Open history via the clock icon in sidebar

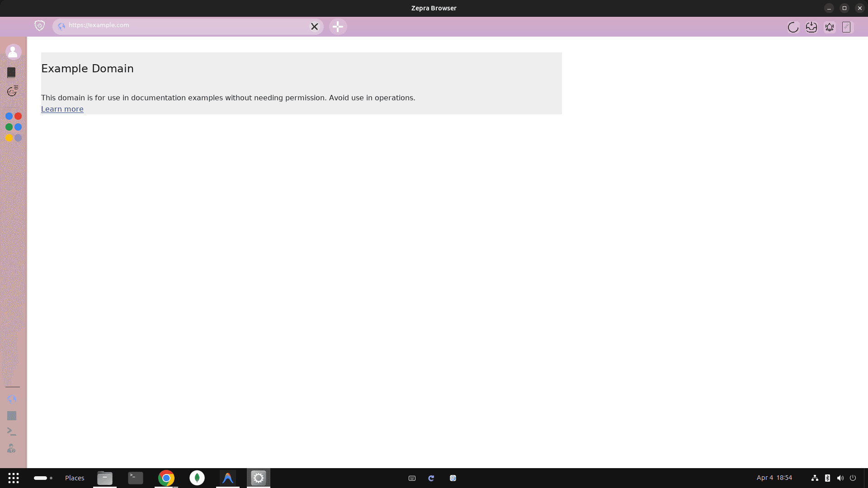coord(12,91)
